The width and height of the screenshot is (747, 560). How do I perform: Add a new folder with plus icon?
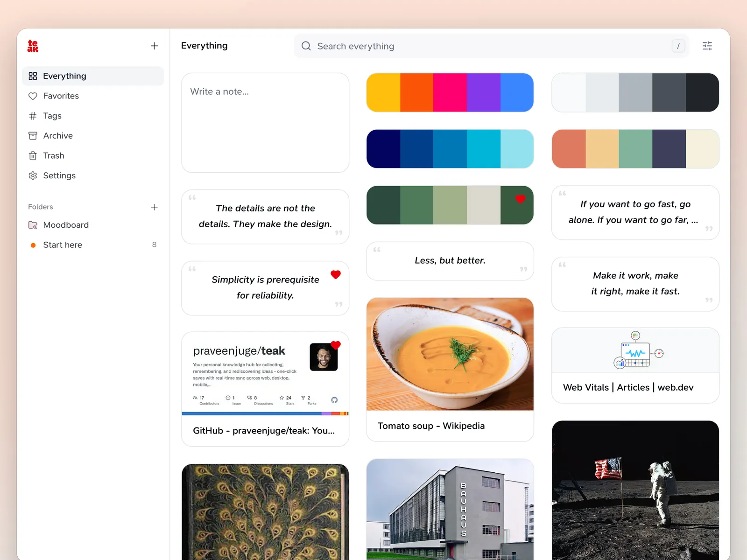155,207
